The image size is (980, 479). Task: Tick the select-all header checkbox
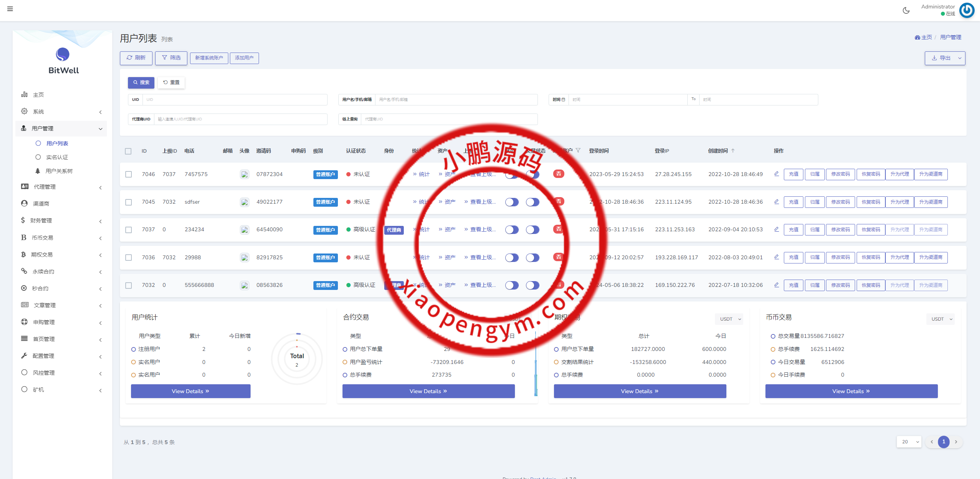point(128,151)
